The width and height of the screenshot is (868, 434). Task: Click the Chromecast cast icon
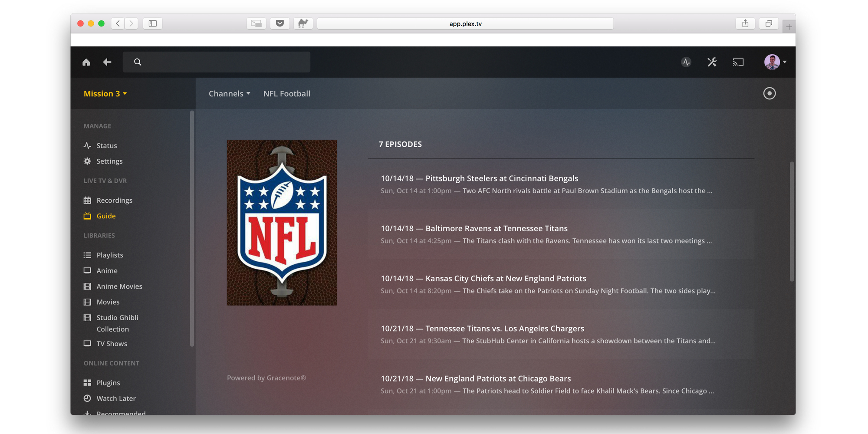click(x=738, y=62)
